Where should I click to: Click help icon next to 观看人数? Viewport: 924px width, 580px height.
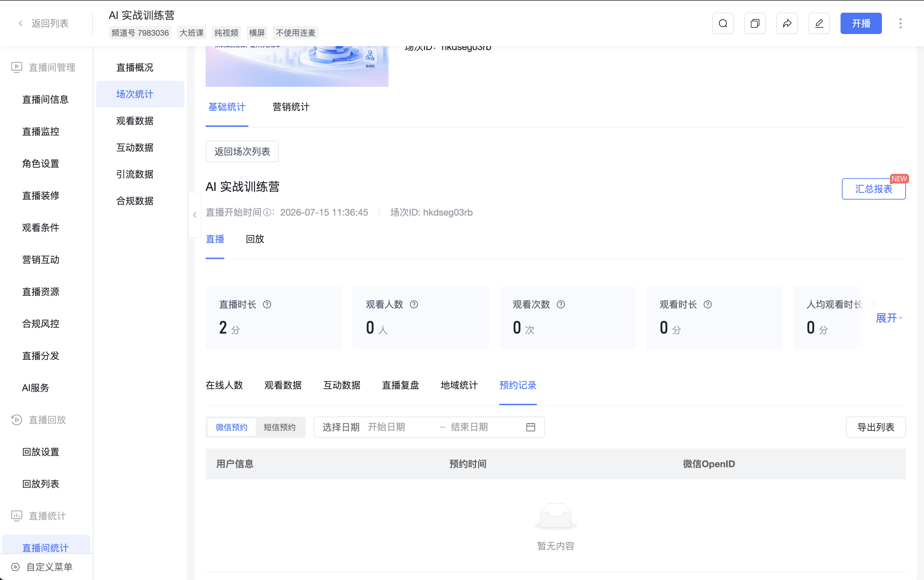[x=414, y=305]
